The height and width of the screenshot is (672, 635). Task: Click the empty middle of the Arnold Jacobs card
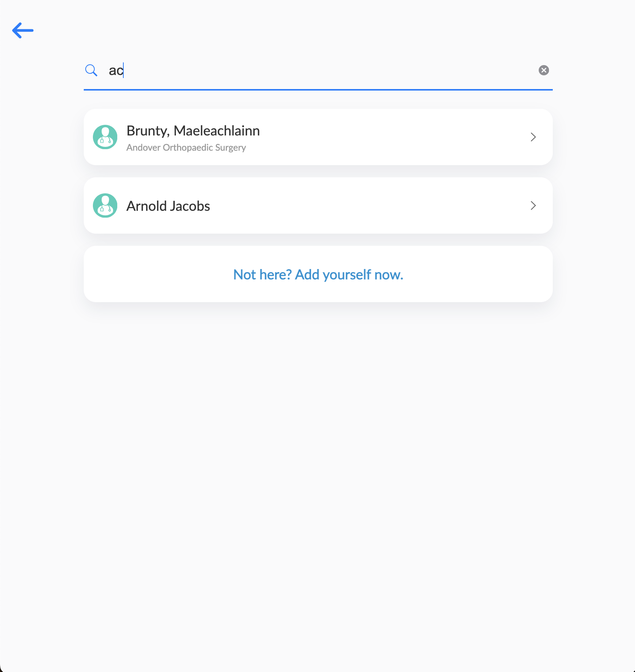362,205
